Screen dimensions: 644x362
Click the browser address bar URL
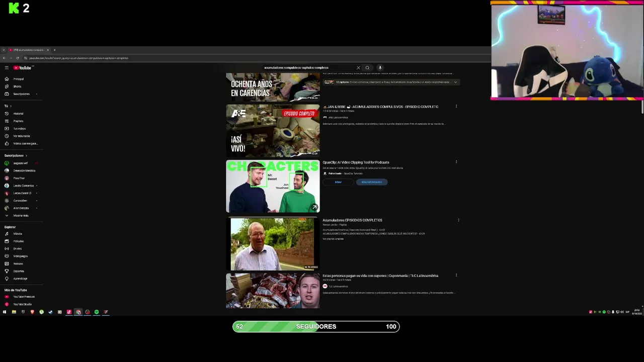coord(78,58)
